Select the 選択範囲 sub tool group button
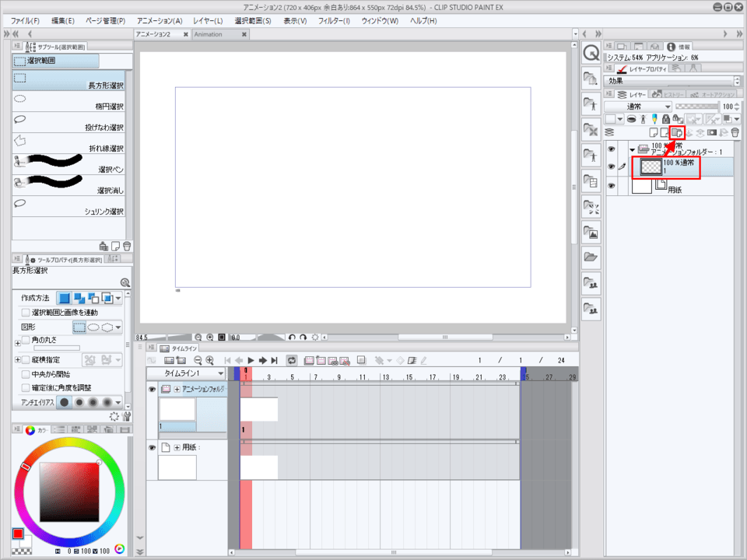The width and height of the screenshot is (747, 560). (56, 61)
